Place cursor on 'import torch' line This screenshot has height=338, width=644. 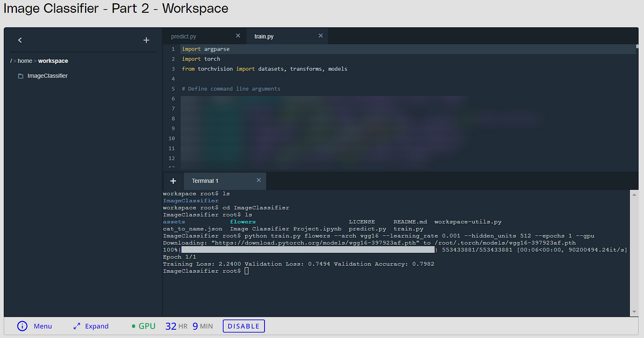[x=201, y=59]
